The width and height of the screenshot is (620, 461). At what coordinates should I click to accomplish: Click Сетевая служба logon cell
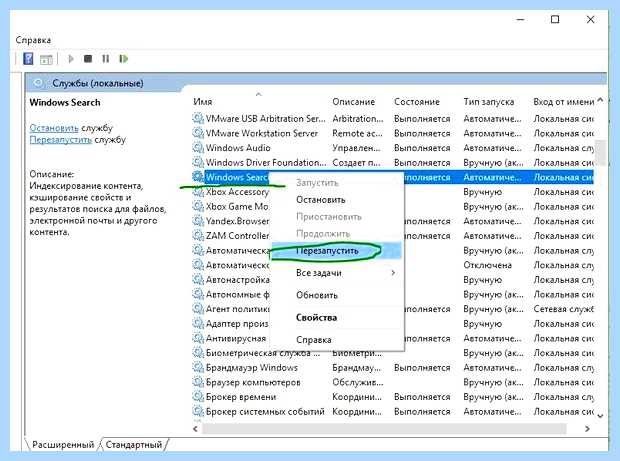point(563,309)
